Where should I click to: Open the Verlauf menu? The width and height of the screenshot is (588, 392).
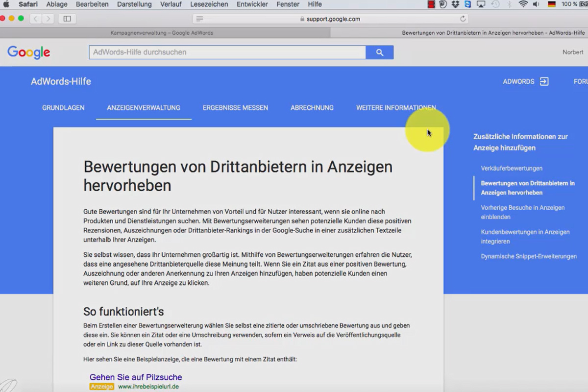171,4
